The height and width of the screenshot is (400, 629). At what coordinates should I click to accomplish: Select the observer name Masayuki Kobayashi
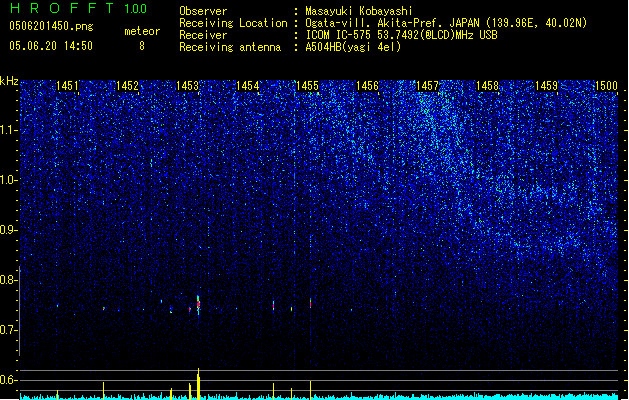[x=359, y=11]
